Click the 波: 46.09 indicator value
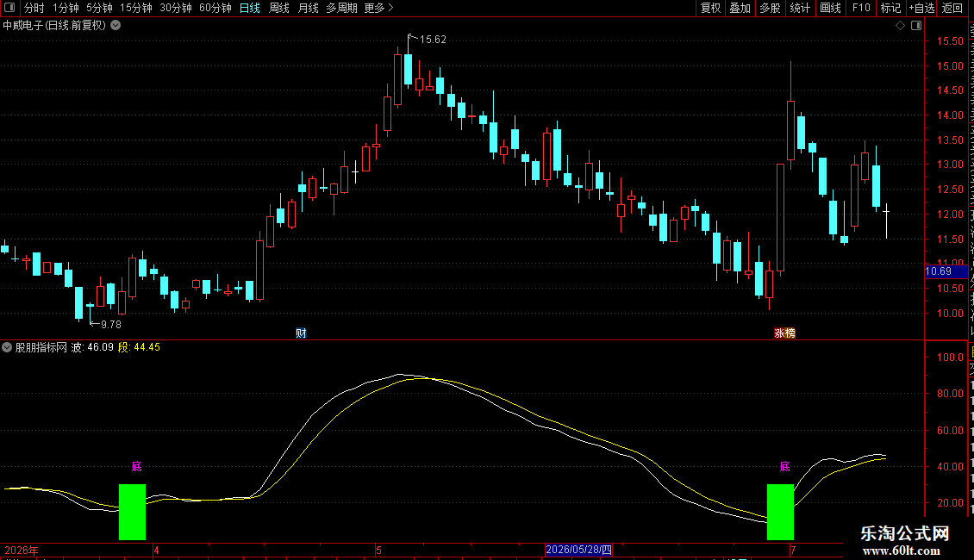The width and height of the screenshot is (974, 560). (x=92, y=348)
